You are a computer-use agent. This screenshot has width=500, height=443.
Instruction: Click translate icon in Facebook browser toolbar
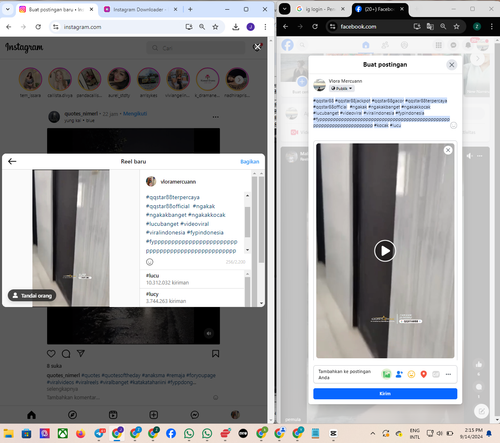[x=430, y=26]
